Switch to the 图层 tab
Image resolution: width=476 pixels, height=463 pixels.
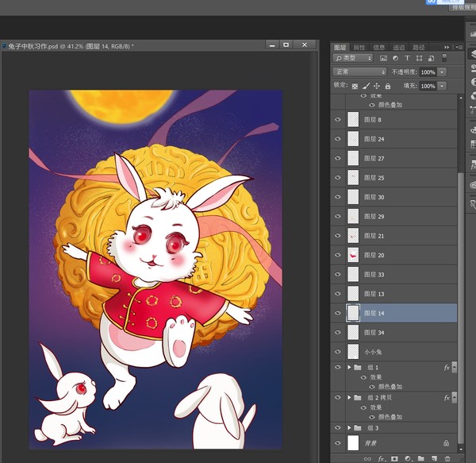pos(340,48)
